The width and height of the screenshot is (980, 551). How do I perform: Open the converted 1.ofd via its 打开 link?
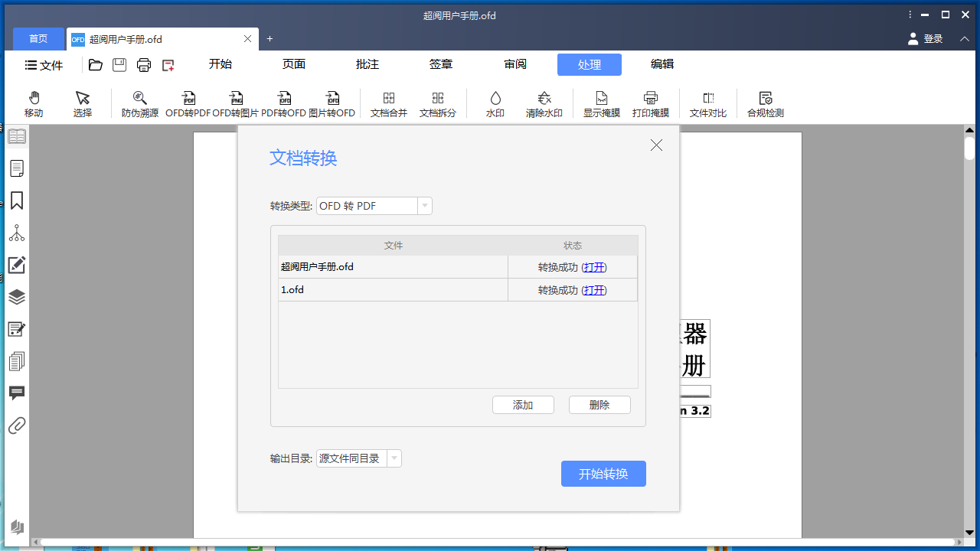(594, 290)
